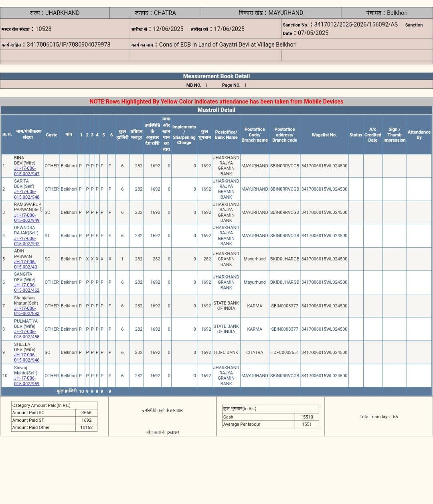Click the Measurement Book Detail heading

tap(216, 76)
